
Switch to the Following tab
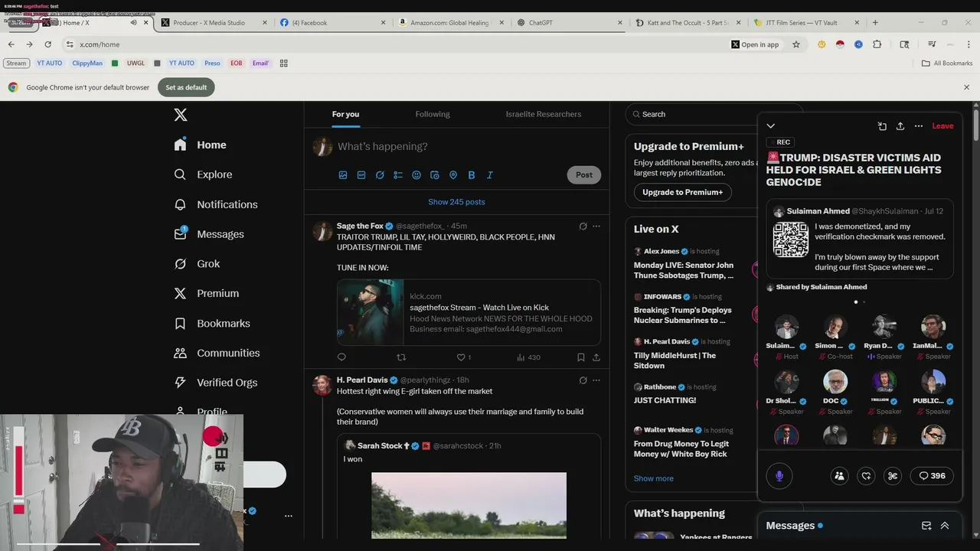pyautogui.click(x=433, y=114)
